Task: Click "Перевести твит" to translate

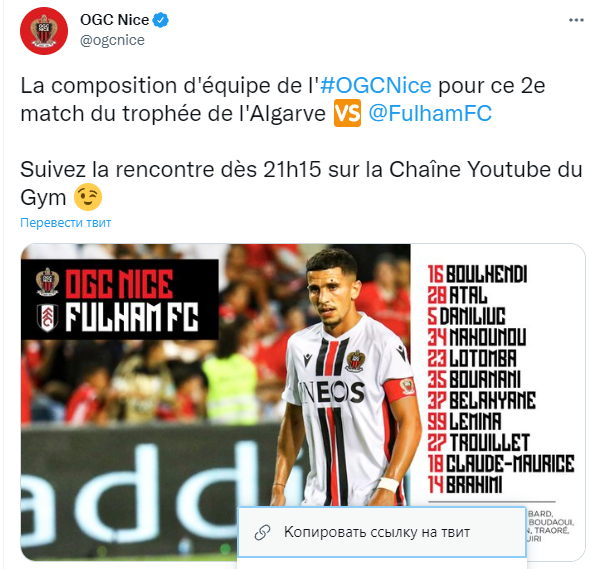Action: [x=65, y=223]
